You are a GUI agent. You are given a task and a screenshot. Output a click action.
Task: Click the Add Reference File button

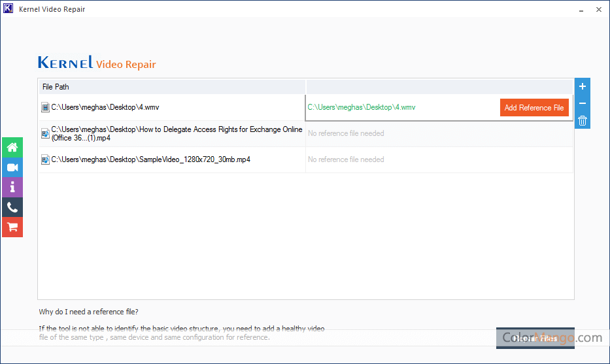pyautogui.click(x=534, y=108)
